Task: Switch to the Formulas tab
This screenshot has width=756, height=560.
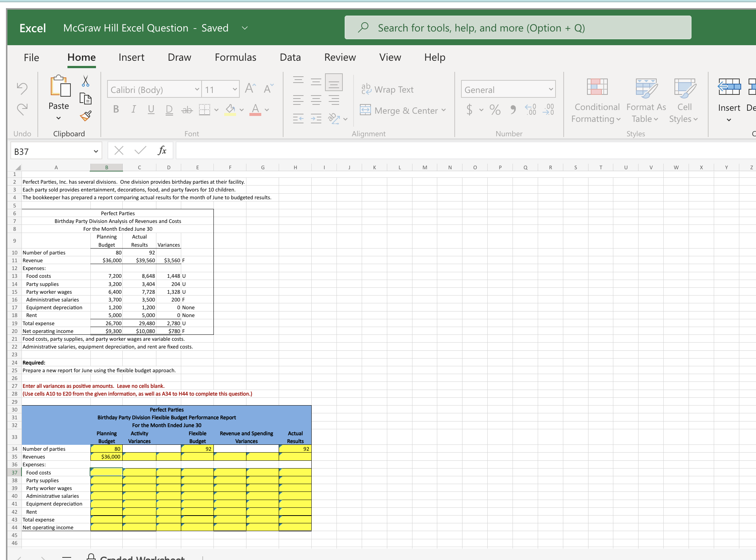Action: [235, 57]
